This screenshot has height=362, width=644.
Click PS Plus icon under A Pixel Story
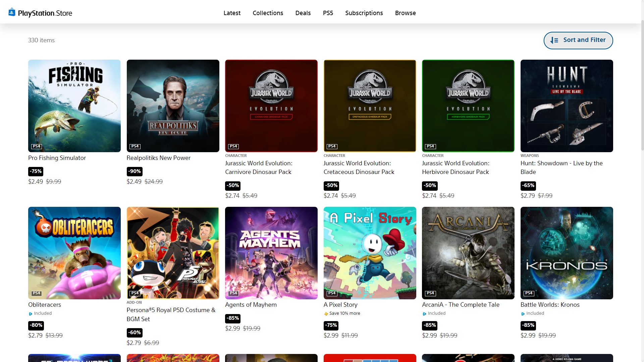(326, 314)
